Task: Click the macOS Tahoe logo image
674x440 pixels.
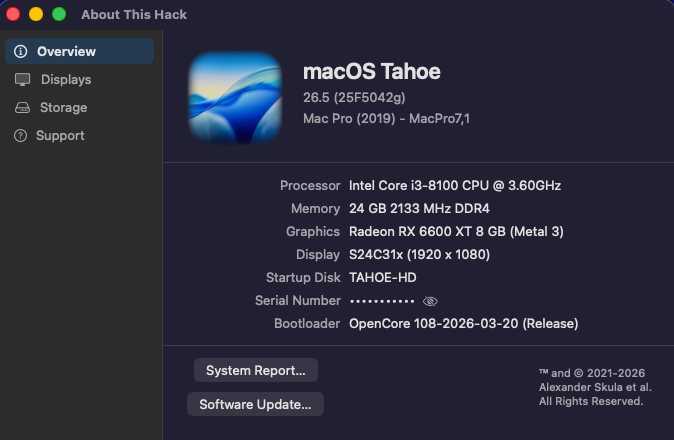Action: point(235,98)
